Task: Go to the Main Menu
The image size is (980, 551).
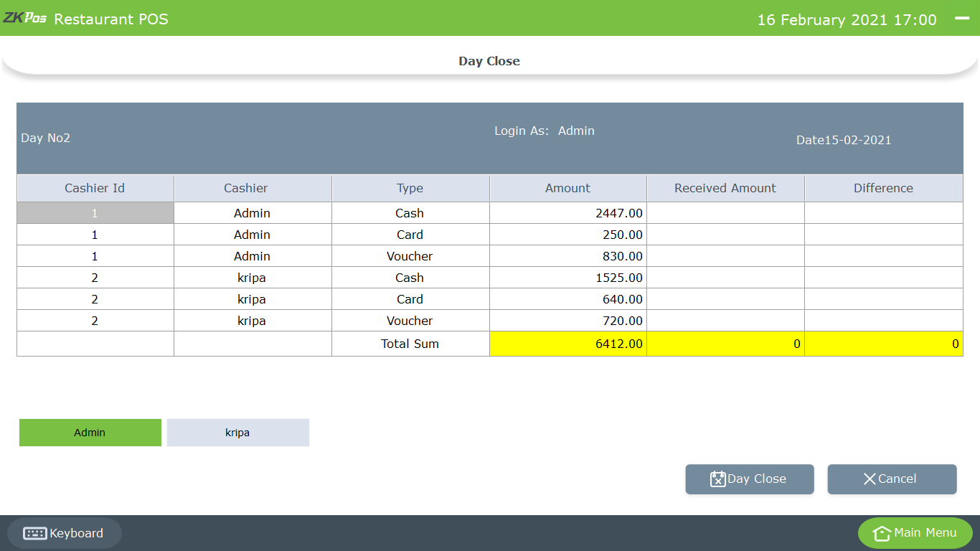Action: 915,533
